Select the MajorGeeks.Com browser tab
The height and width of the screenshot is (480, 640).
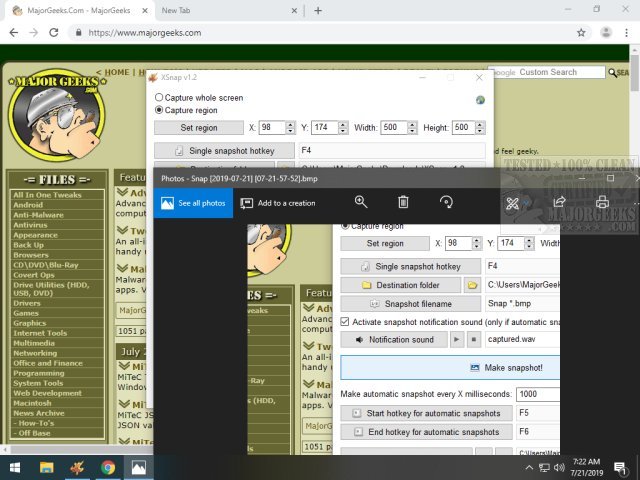point(80,11)
